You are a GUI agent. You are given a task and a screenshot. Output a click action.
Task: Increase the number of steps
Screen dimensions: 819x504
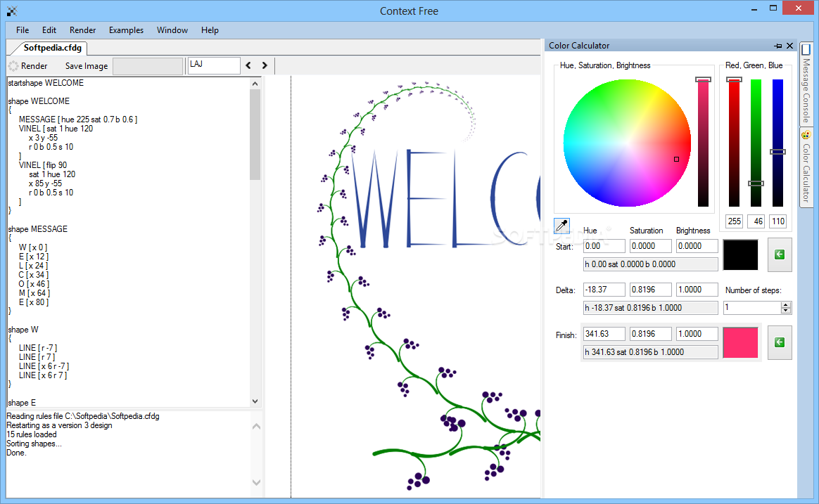[785, 304]
